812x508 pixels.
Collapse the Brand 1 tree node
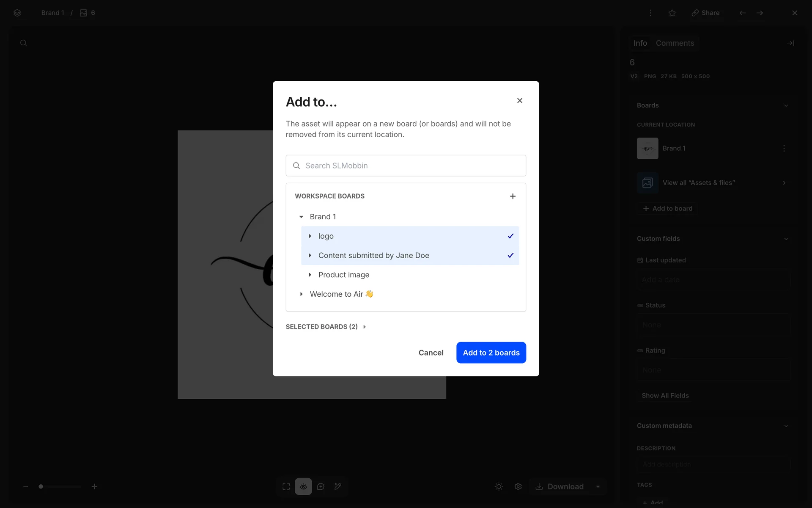coord(301,217)
